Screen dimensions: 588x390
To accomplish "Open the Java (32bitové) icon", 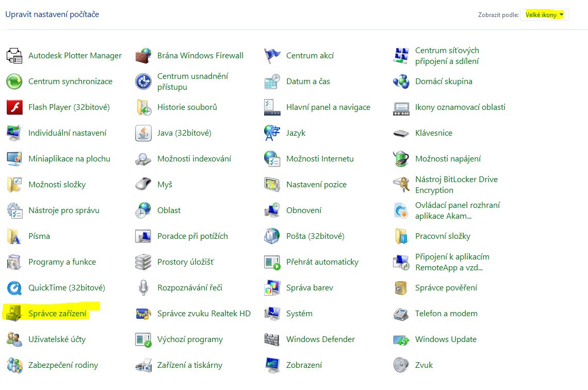I will (143, 133).
